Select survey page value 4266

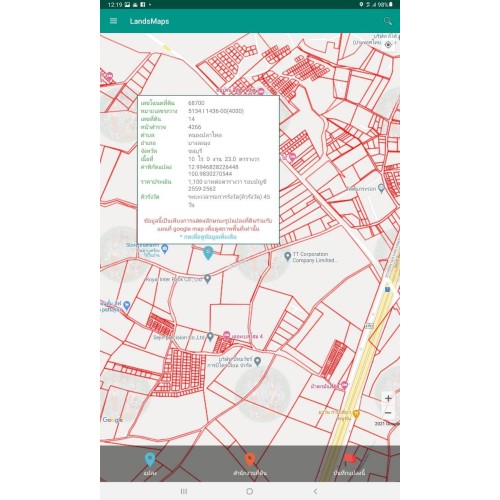[x=194, y=127]
